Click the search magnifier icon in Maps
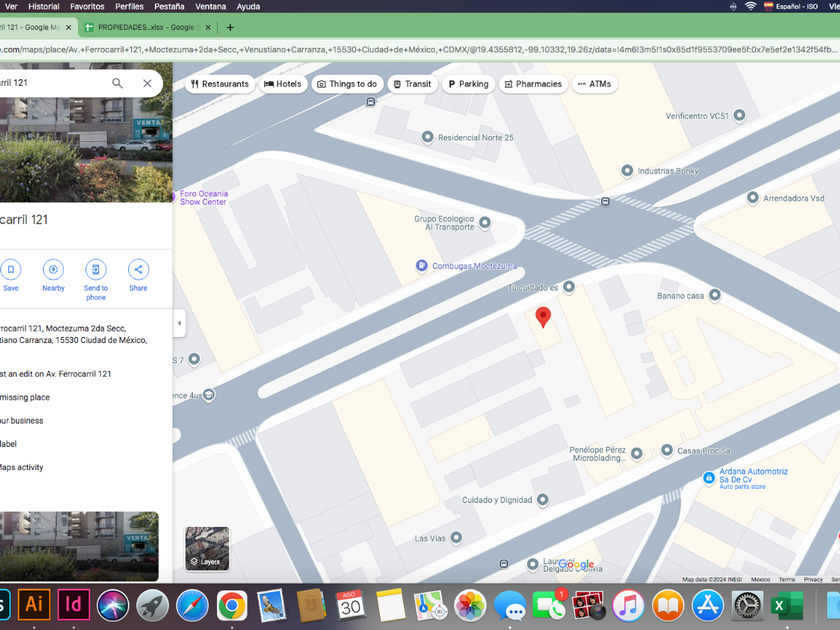Image resolution: width=840 pixels, height=630 pixels. point(117,83)
